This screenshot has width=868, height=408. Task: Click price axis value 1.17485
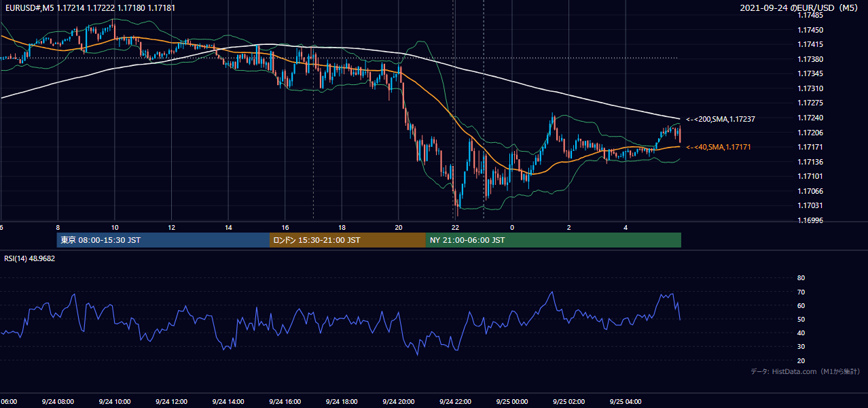[810, 15]
